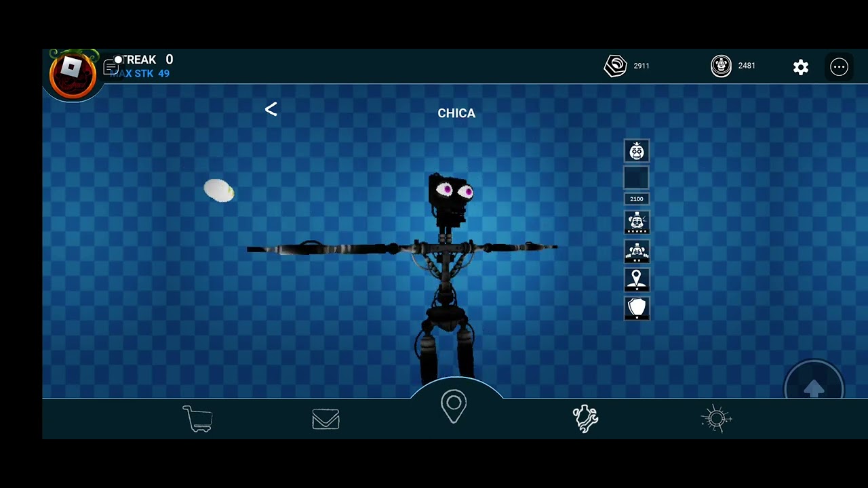Open the remnant sunburst icon

pyautogui.click(x=716, y=419)
